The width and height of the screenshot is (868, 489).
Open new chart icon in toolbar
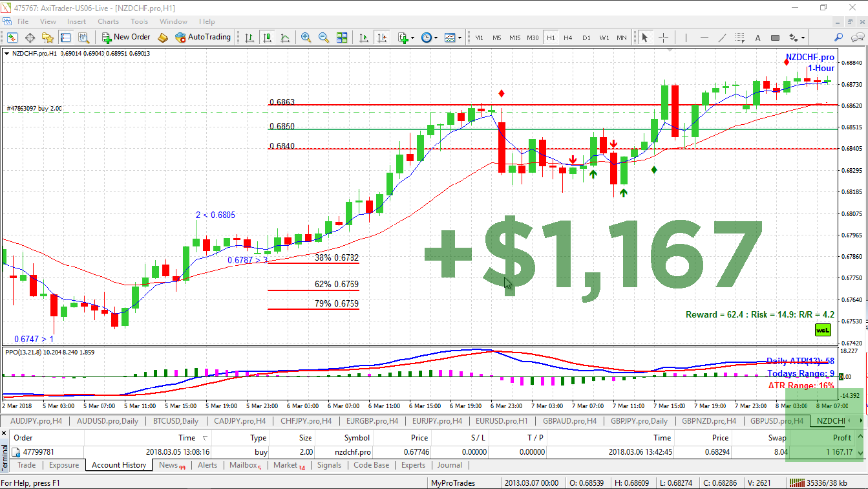[x=12, y=38]
